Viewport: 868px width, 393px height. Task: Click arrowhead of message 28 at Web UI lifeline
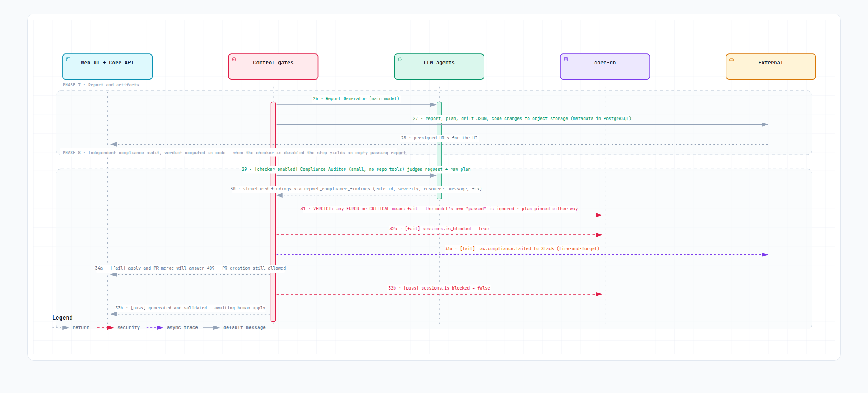[114, 145]
